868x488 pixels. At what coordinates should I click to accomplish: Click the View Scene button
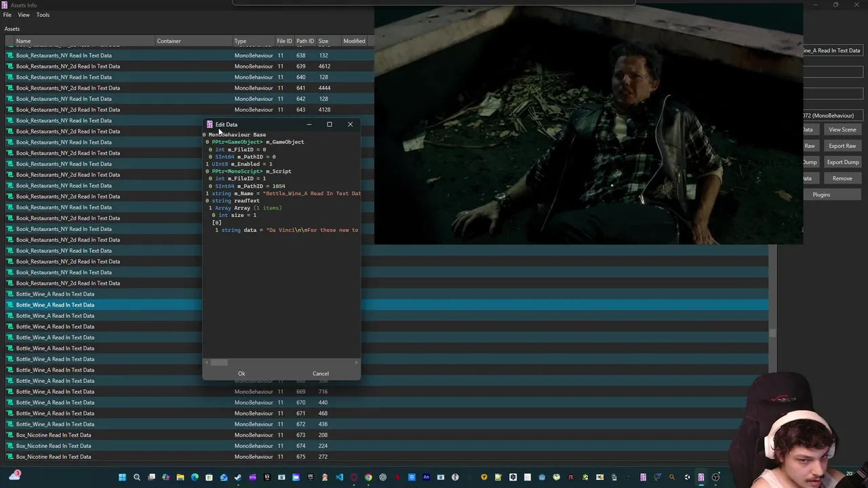point(842,129)
